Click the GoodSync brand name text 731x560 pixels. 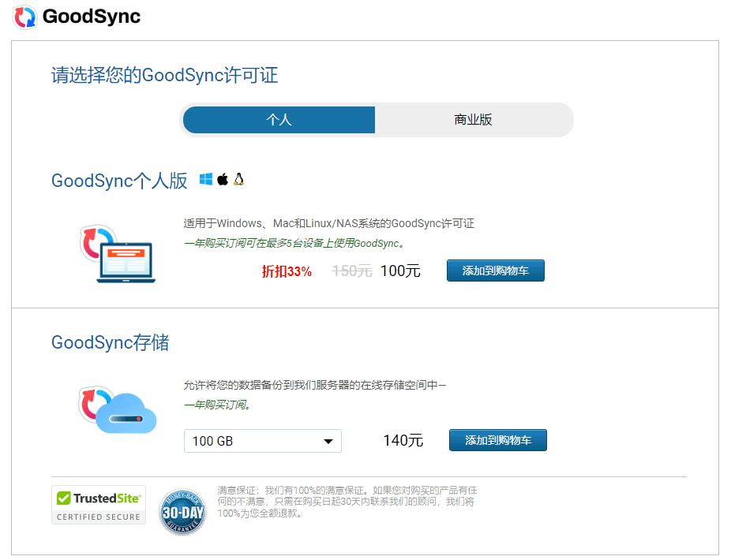tap(92, 17)
